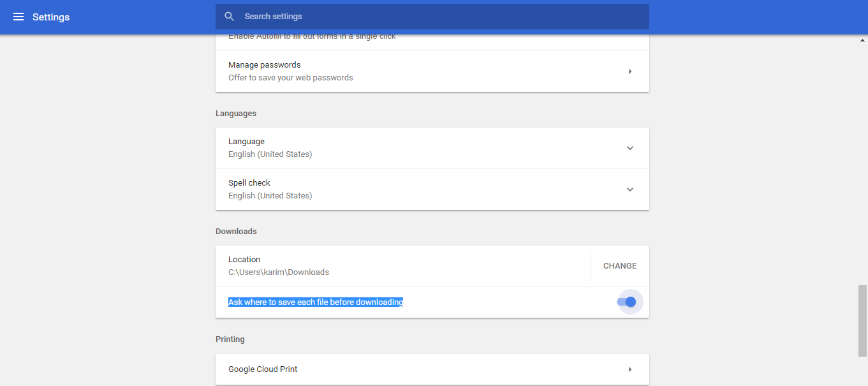Click the Downloads section heading

coord(236,232)
